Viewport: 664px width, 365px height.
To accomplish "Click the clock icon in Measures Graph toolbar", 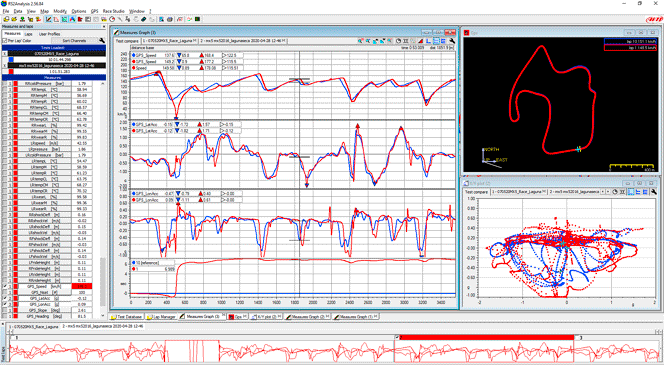I will coord(398,41).
